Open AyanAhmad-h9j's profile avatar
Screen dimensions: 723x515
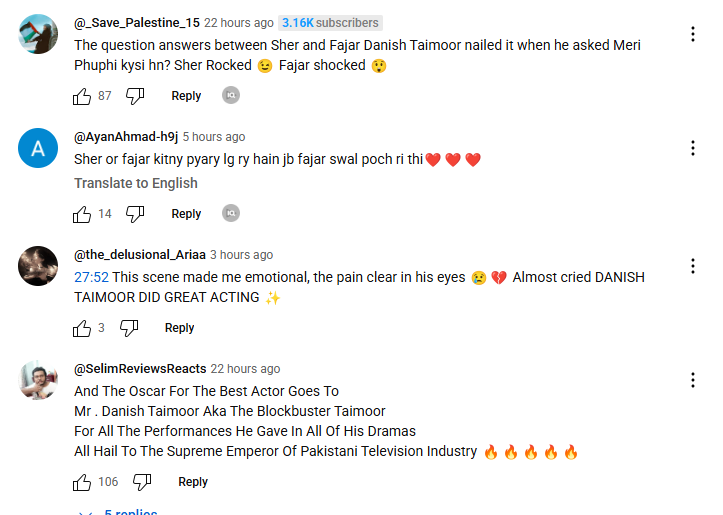[38, 149]
